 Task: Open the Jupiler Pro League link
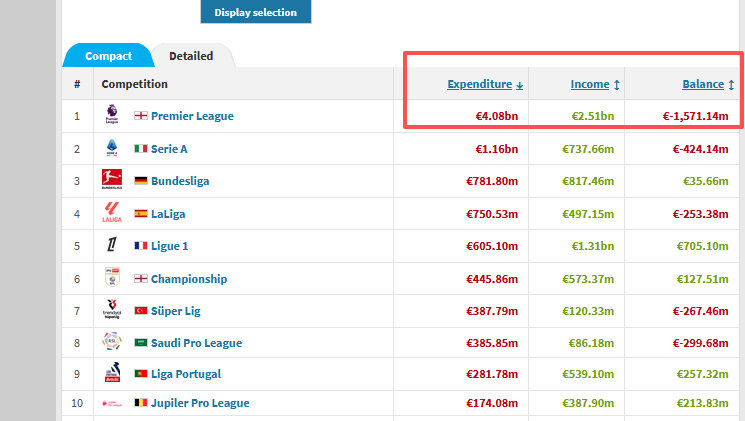[201, 403]
